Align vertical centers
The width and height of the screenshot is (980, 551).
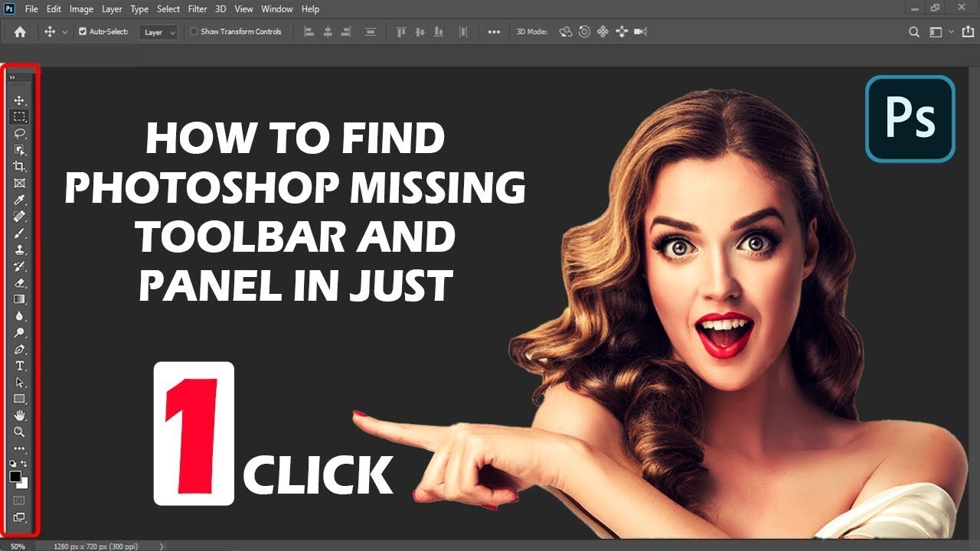pos(420,31)
